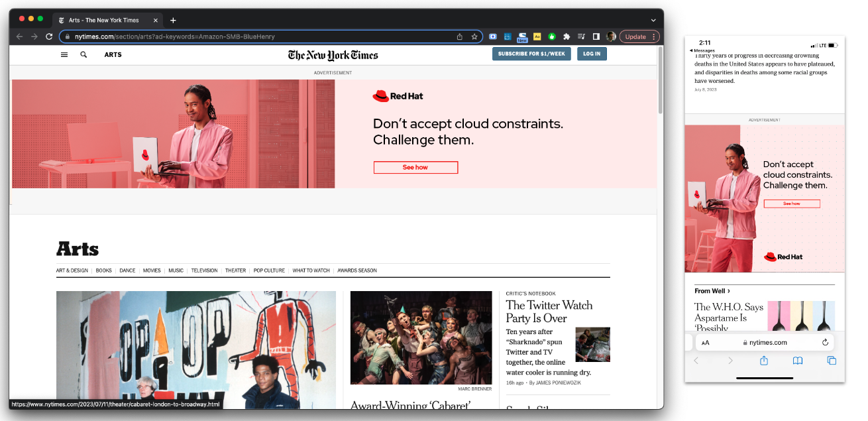Click the yellow Ad extension icon

[x=537, y=36]
